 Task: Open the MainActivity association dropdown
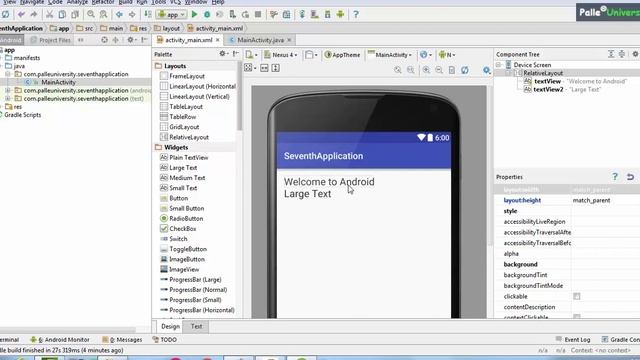(x=390, y=55)
